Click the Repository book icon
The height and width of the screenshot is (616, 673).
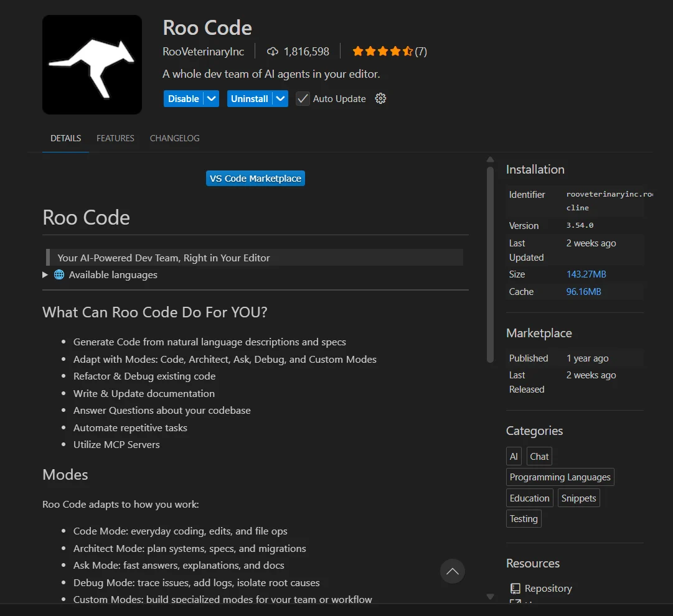515,588
